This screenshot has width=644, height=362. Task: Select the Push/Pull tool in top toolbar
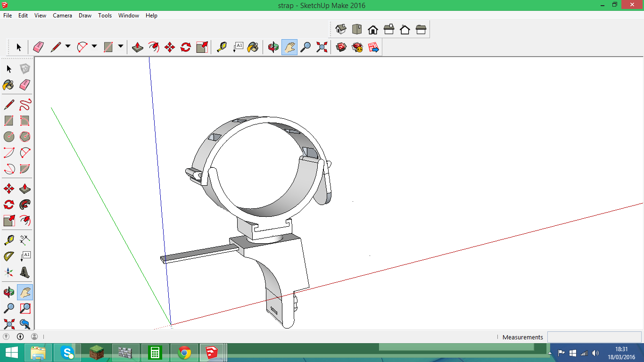click(x=138, y=47)
